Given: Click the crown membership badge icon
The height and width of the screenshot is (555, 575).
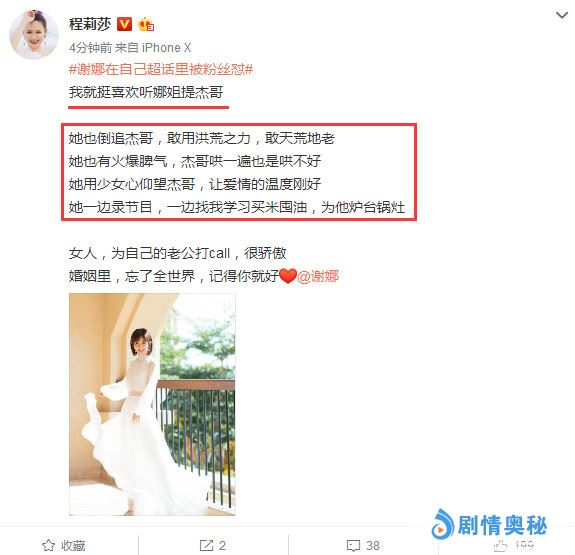Looking at the screenshot, I should point(146,25).
